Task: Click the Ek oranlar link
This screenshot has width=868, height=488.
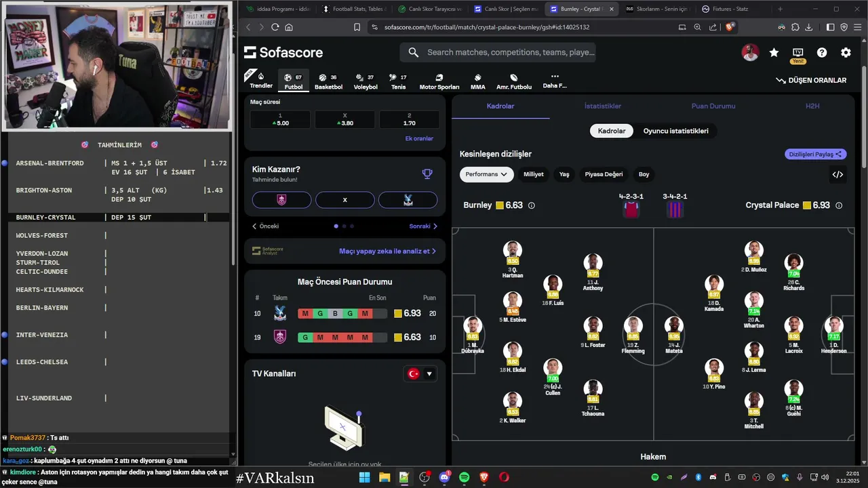Action: tap(419, 139)
